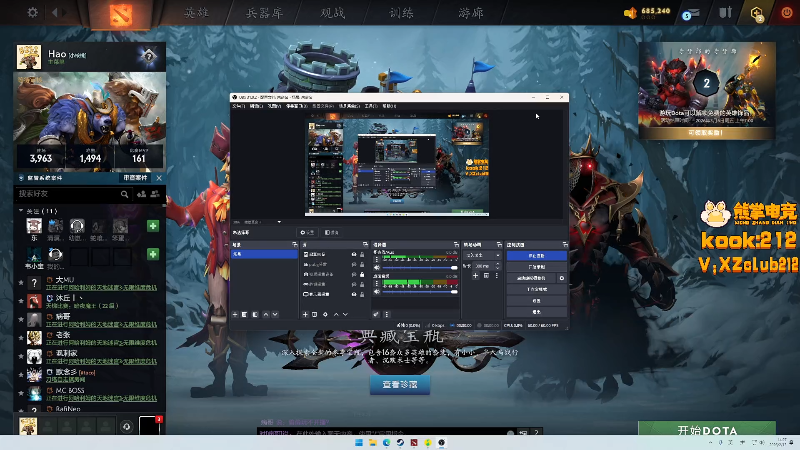The height and width of the screenshot is (450, 800).
Task: Open the shards shop showing 685,240
Action: (x=647, y=12)
